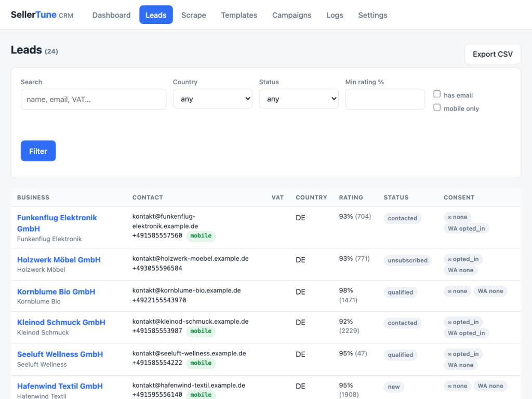The width and height of the screenshot is (532, 399).
Task: Click the BUSINESS column header
Action: click(x=33, y=197)
